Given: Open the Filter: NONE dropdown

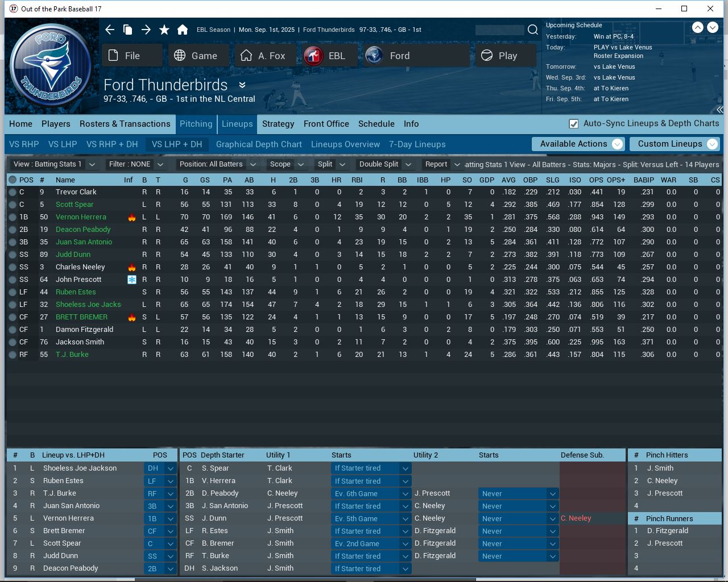Looking at the screenshot, I should tap(136, 164).
